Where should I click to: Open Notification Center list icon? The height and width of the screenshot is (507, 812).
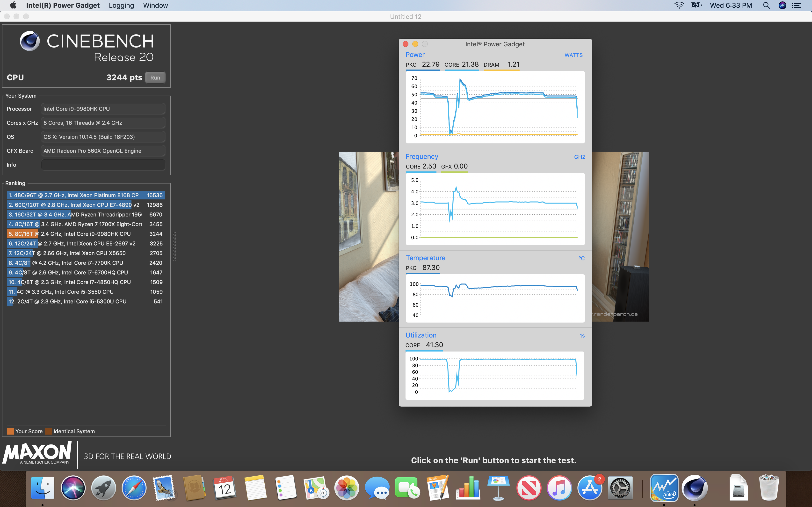pos(797,5)
